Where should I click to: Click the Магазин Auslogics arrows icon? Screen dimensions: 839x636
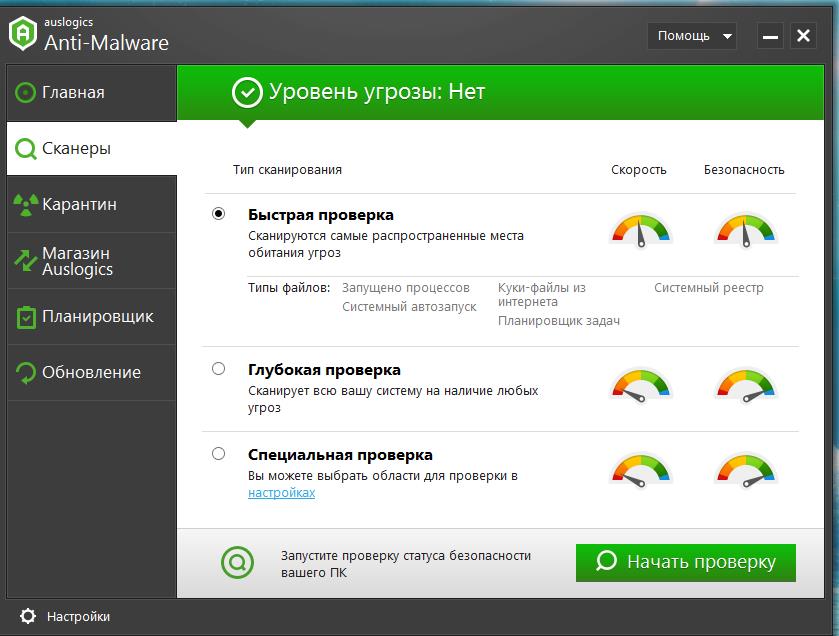[26, 261]
